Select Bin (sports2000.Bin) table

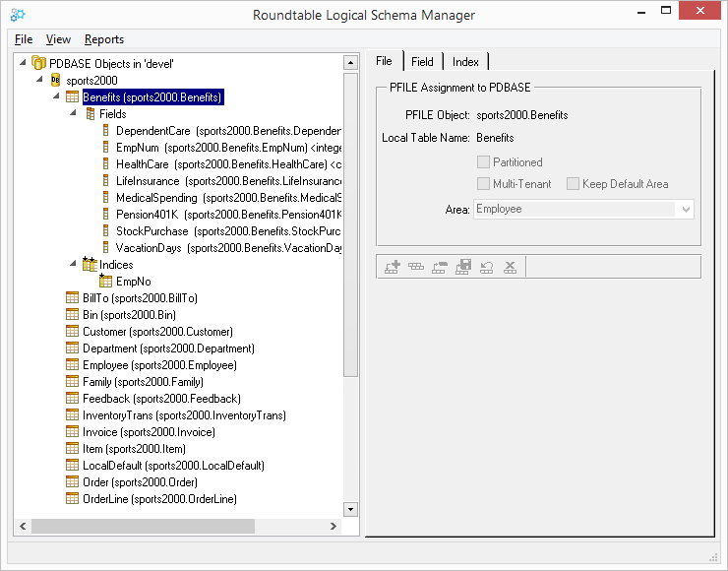[129, 314]
